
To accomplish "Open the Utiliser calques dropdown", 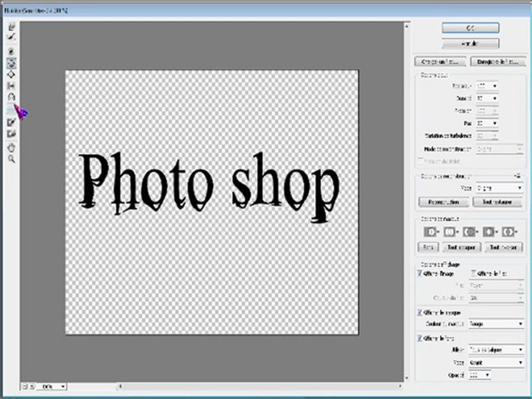I will coord(496,350).
